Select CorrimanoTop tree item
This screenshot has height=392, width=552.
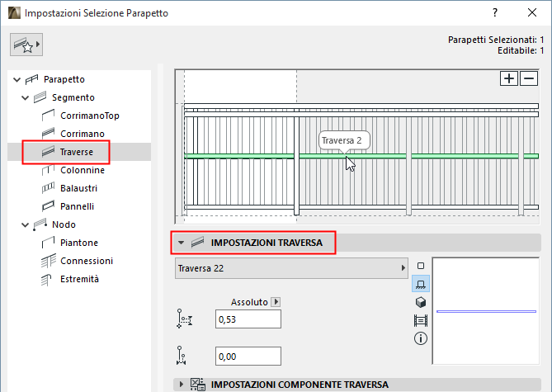tap(90, 116)
